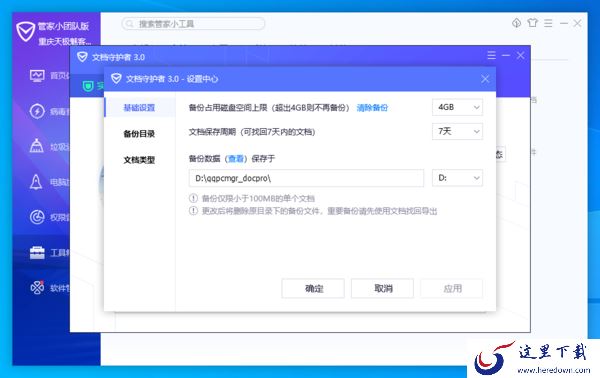600x378 pixels.
Task: Click the backup path field D:\qqpcmgr_docpro\
Action: 306,178
